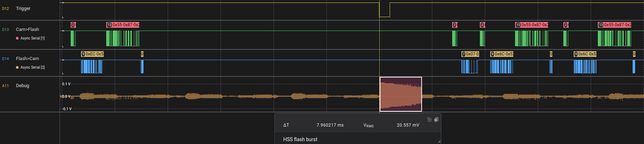The height and width of the screenshot is (144, 644).
Task: Click the Trigger falling edge at the yellow marker
Action: point(379,10)
